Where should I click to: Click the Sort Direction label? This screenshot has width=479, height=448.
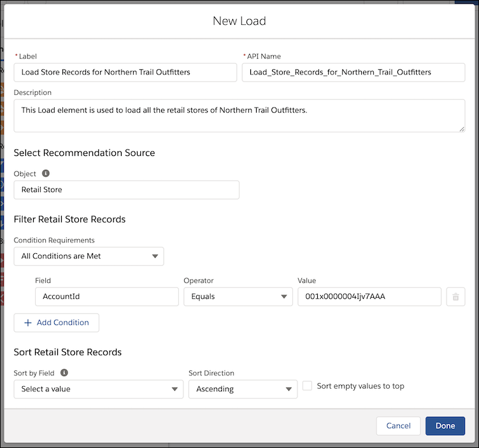click(x=211, y=373)
